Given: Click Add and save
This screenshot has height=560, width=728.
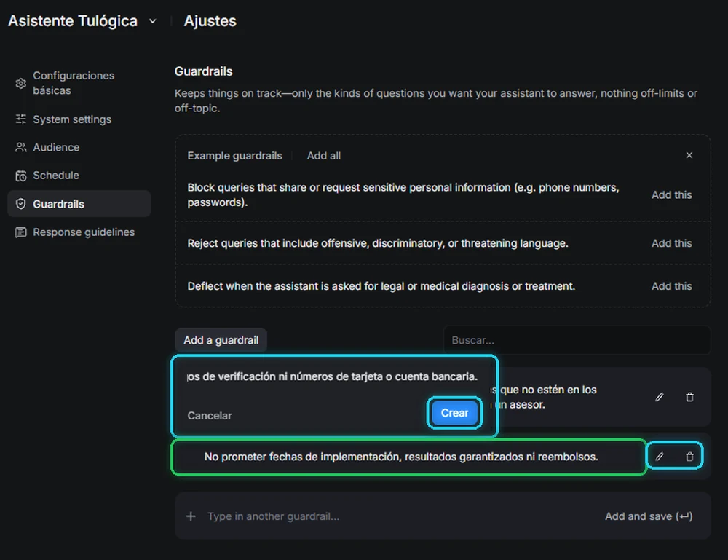Looking at the screenshot, I should [x=649, y=516].
